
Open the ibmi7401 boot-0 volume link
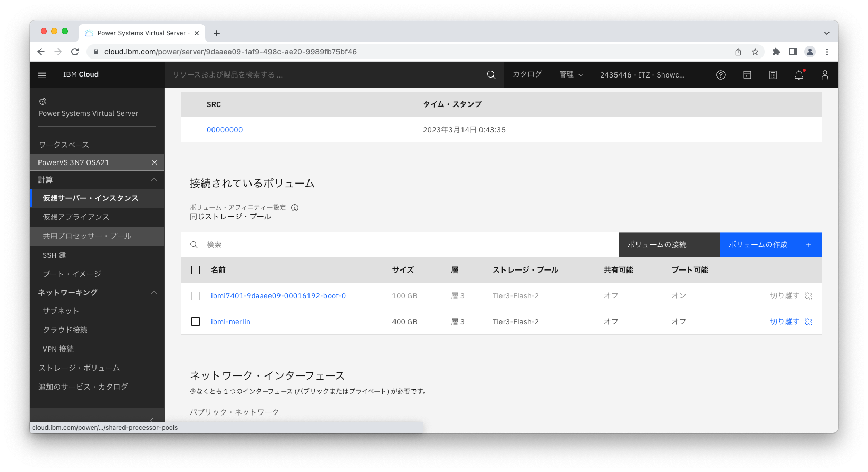pyautogui.click(x=278, y=296)
